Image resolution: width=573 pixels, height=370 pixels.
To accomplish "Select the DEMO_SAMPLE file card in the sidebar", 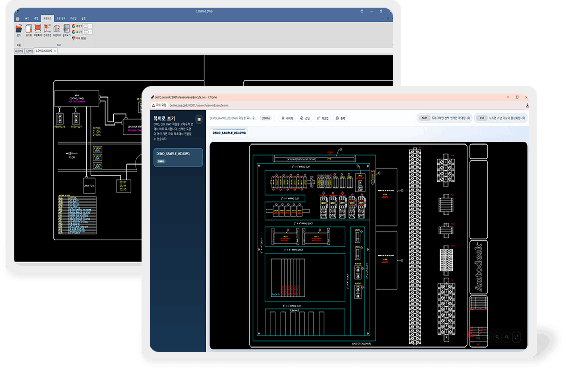I will [178, 157].
